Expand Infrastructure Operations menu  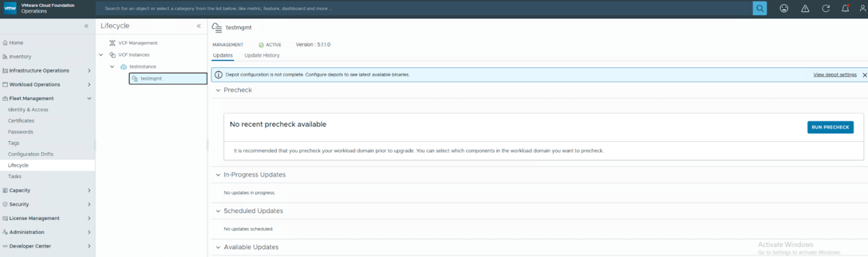89,71
